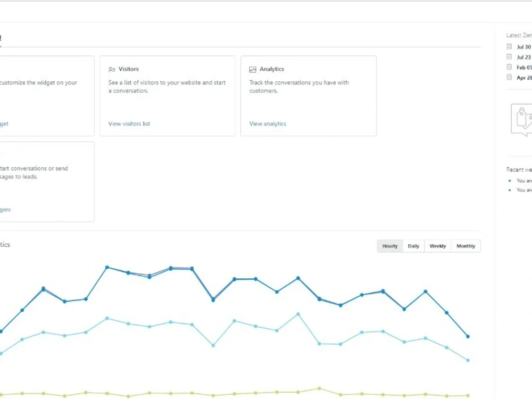Open the Jul 30 news entry icon

pos(509,46)
